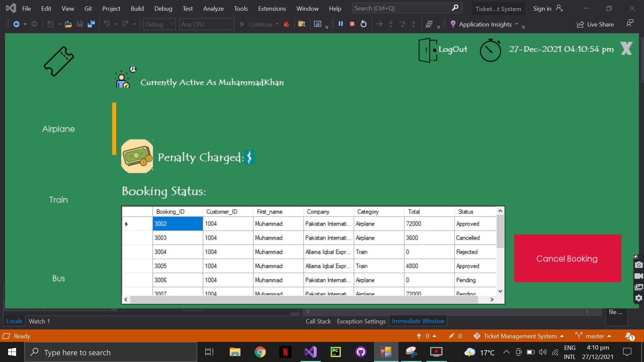Click the money Penalty Charged icon

pos(137,156)
